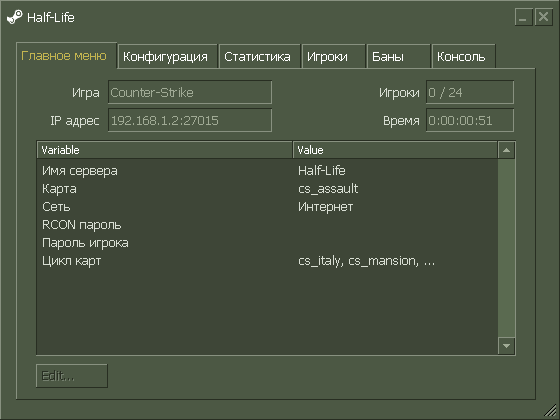Open the Баны tab
This screenshot has width=560, height=420.
point(398,56)
